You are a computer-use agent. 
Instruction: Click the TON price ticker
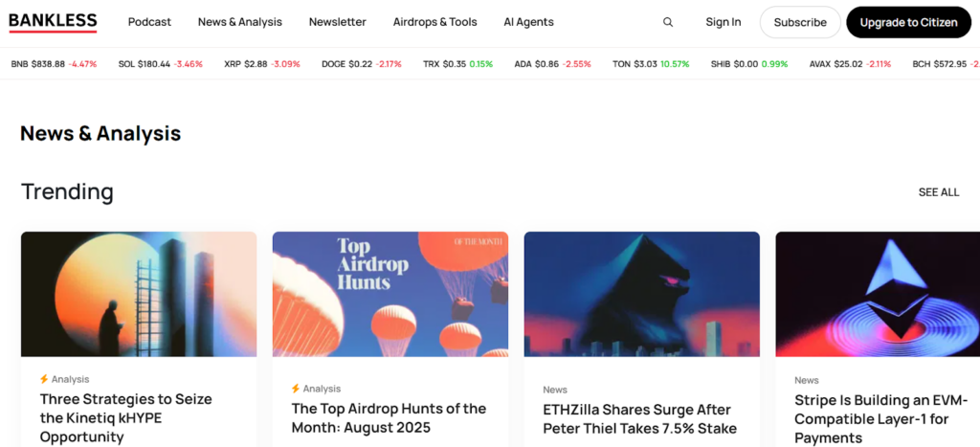pyautogui.click(x=651, y=64)
